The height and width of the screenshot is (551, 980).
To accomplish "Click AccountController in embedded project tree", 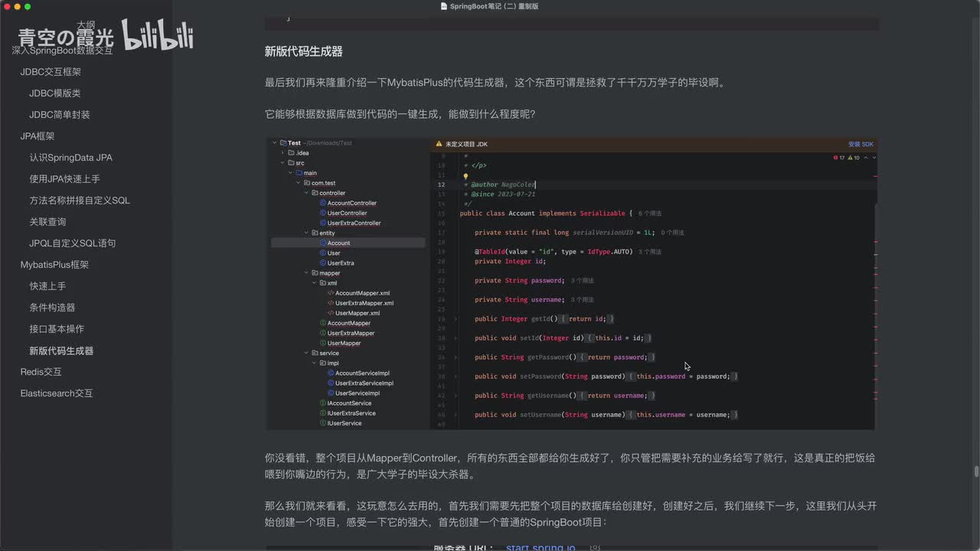I will pos(351,204).
